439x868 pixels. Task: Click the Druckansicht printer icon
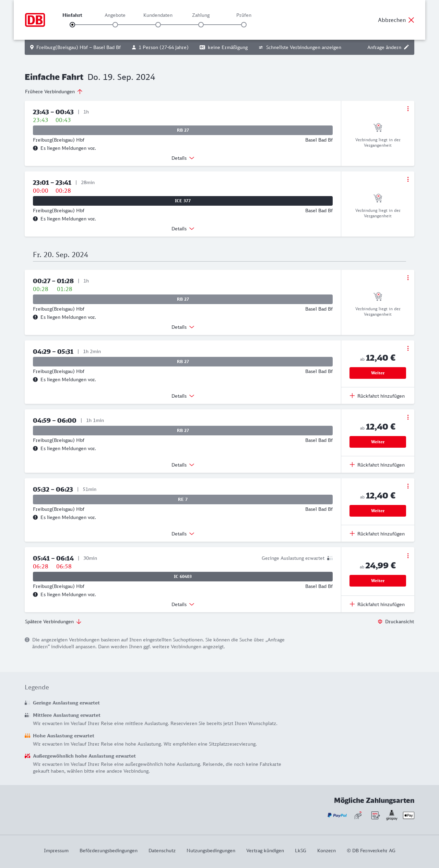pos(380,622)
